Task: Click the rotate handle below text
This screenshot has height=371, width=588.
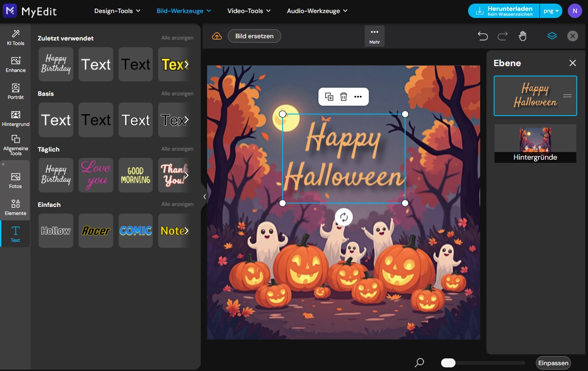Action: pos(344,218)
